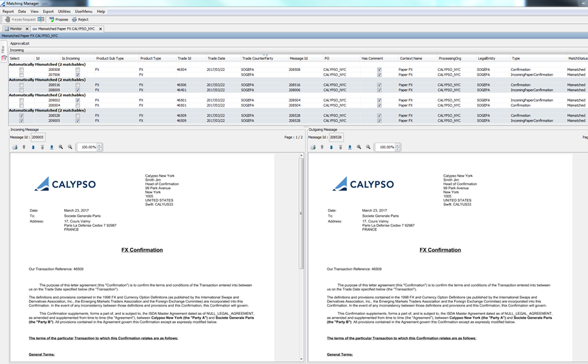
Task: Toggle Select checkbox for row 208508
Action: pos(21,70)
